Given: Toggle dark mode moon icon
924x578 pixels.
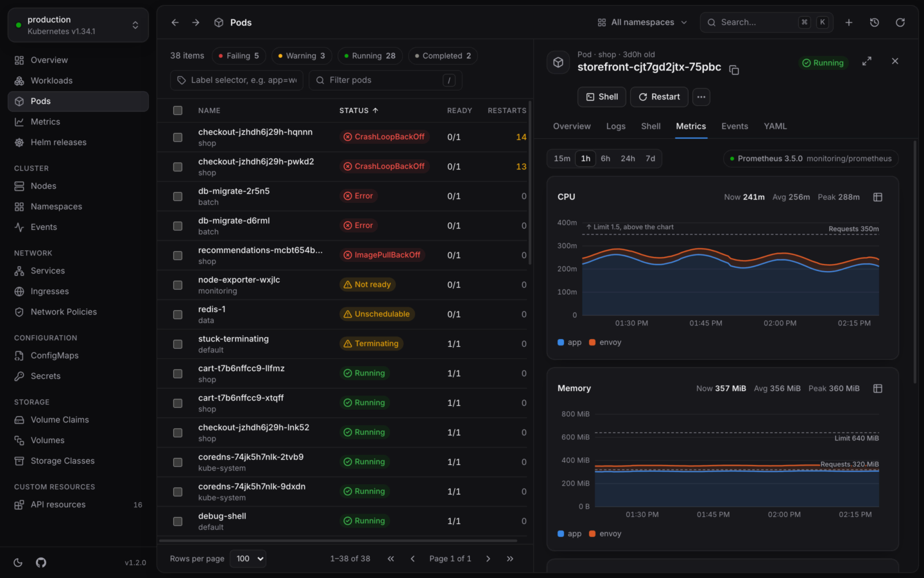Looking at the screenshot, I should click(x=18, y=563).
